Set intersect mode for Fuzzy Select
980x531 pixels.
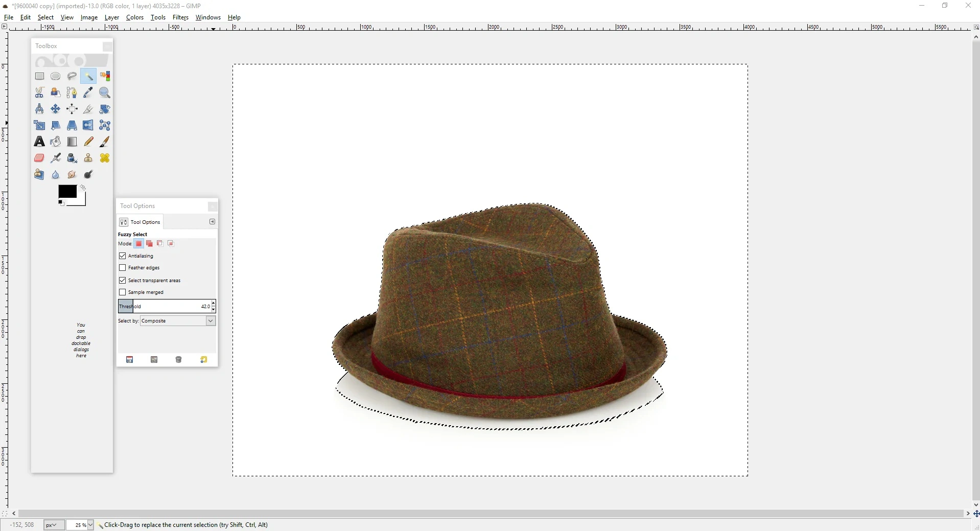[171, 244]
